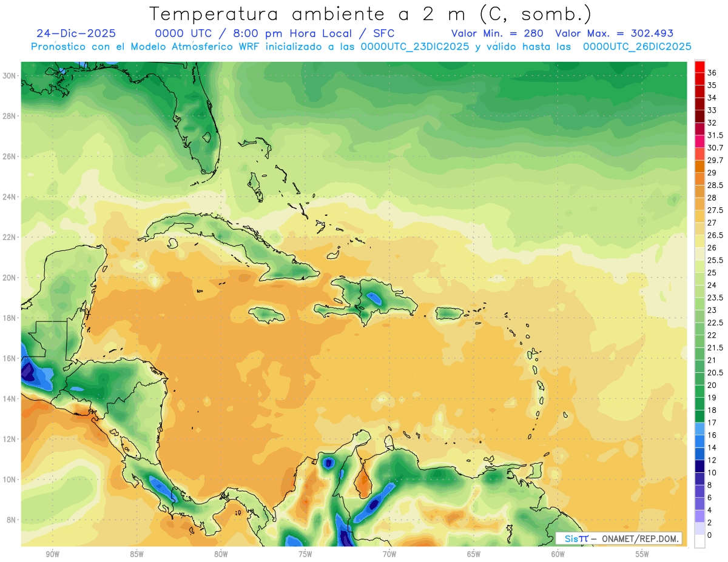Click the legend value '0'
Screen dimensions: 728x562
[x=710, y=535]
